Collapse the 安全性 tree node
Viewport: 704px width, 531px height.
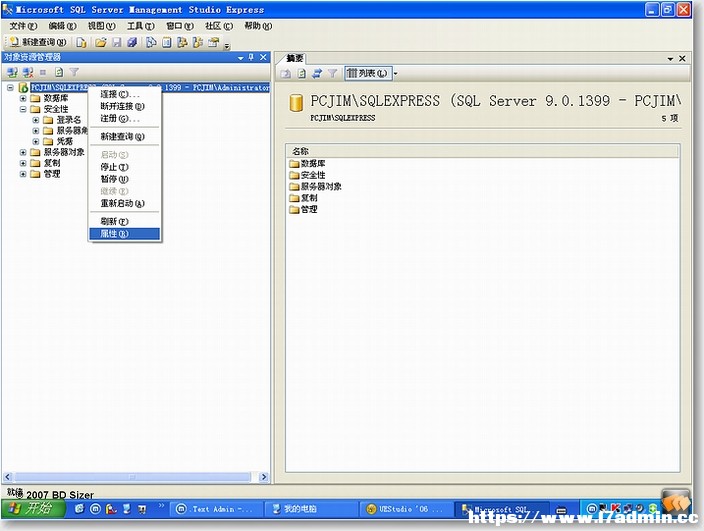tap(23, 109)
